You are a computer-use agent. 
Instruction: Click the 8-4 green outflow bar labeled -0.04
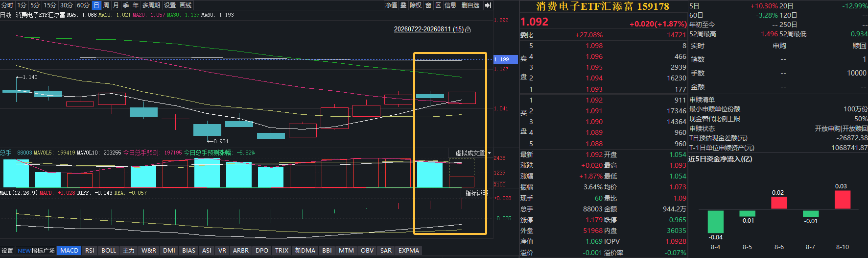716,222
